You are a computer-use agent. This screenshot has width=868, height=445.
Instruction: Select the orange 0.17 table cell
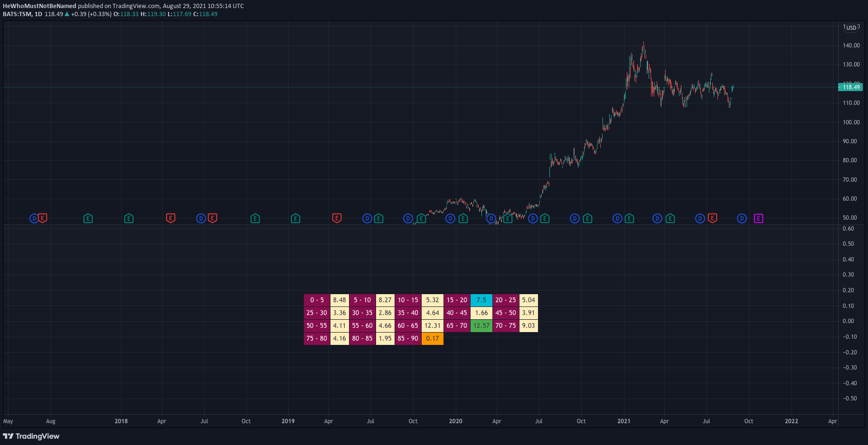pos(433,338)
